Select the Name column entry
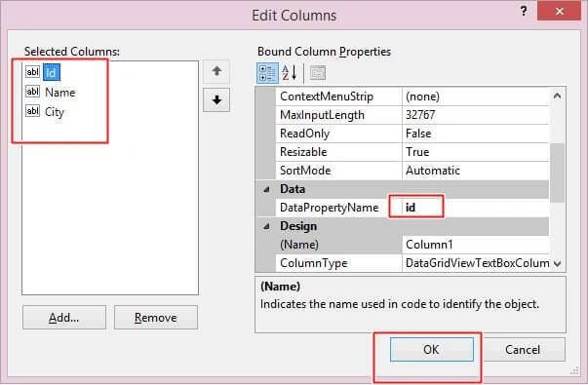 (60, 93)
